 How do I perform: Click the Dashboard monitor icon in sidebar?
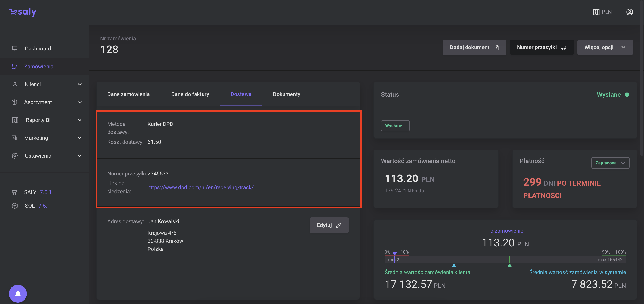click(15, 48)
